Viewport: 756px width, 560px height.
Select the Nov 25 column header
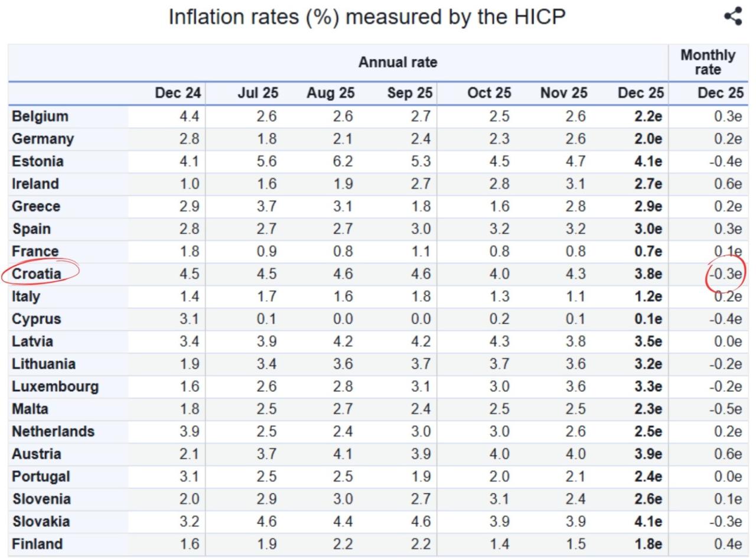[564, 93]
